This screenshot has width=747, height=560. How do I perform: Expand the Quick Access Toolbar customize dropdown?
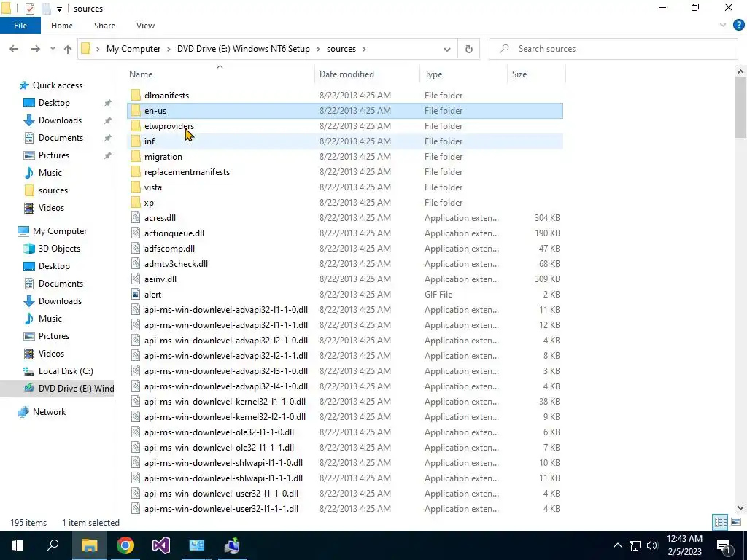[59, 9]
